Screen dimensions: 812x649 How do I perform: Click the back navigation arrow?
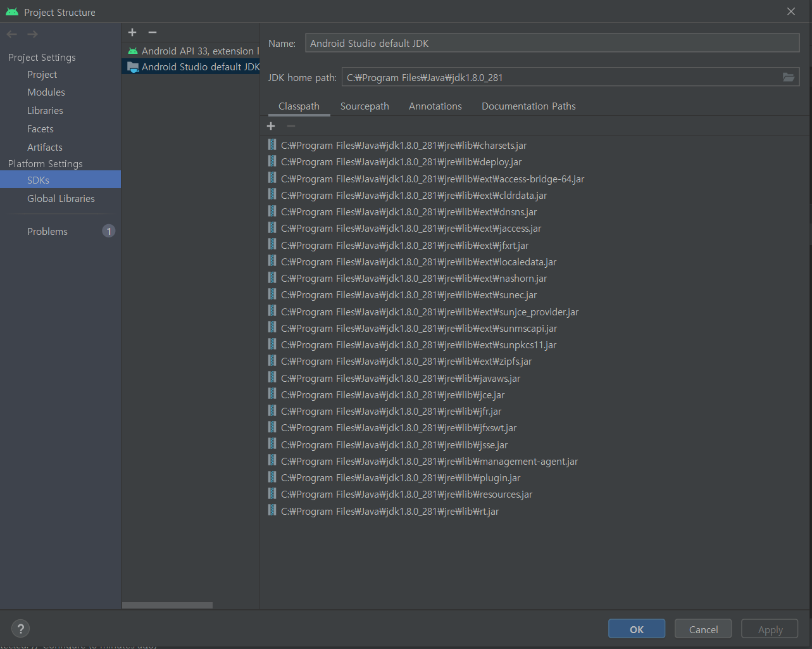point(12,34)
